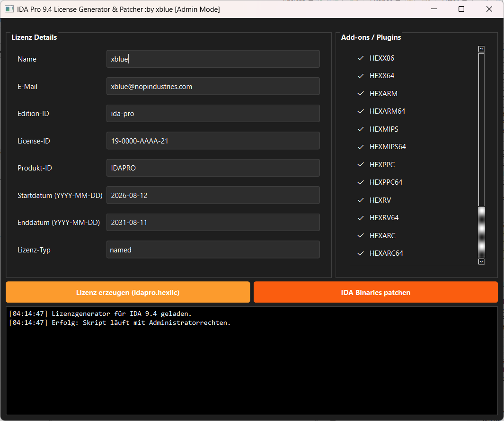Click the scrollbar down arrow in Add-ons list
Image resolution: width=504 pixels, height=421 pixels.
pyautogui.click(x=481, y=261)
